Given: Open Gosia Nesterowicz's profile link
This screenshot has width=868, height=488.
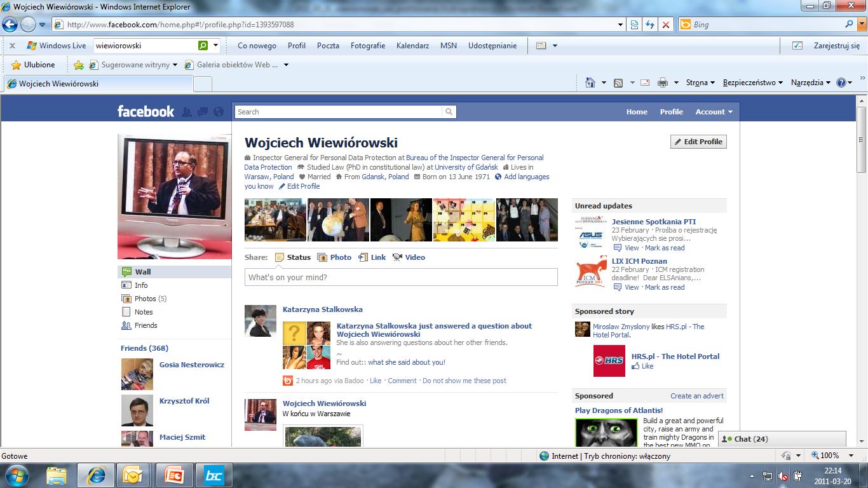Looking at the screenshot, I should [x=192, y=365].
